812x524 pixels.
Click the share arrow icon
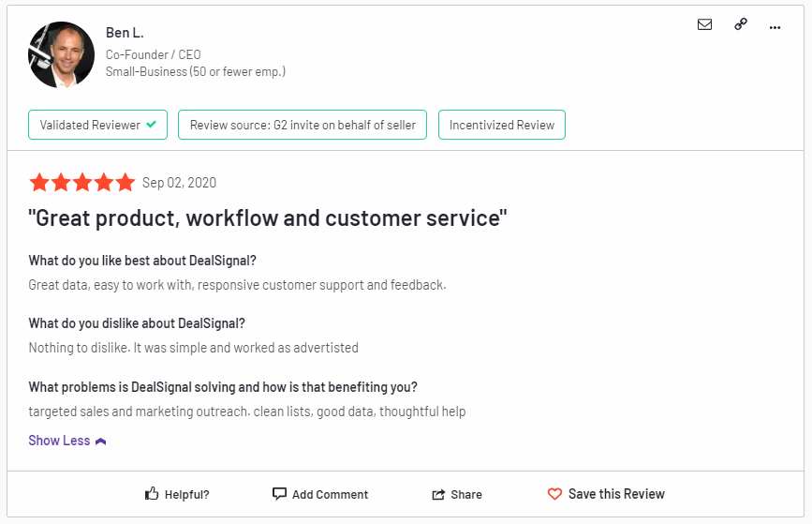tap(438, 494)
